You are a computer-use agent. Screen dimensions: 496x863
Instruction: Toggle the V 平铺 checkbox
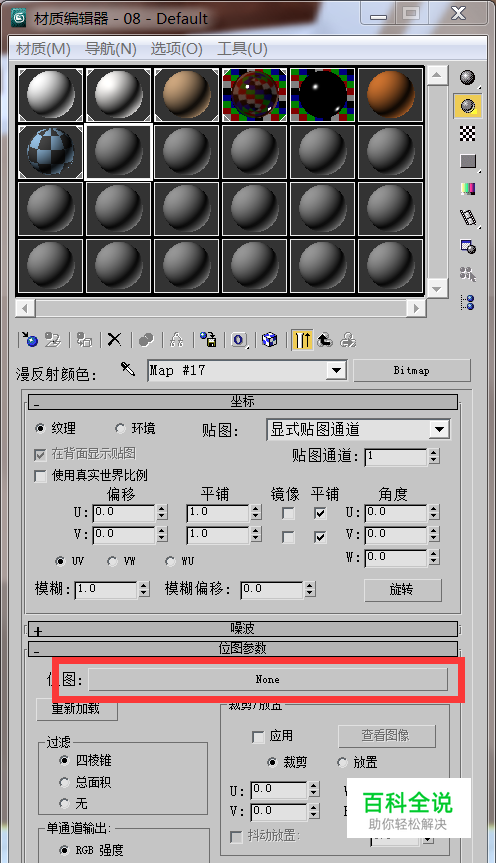[320, 536]
